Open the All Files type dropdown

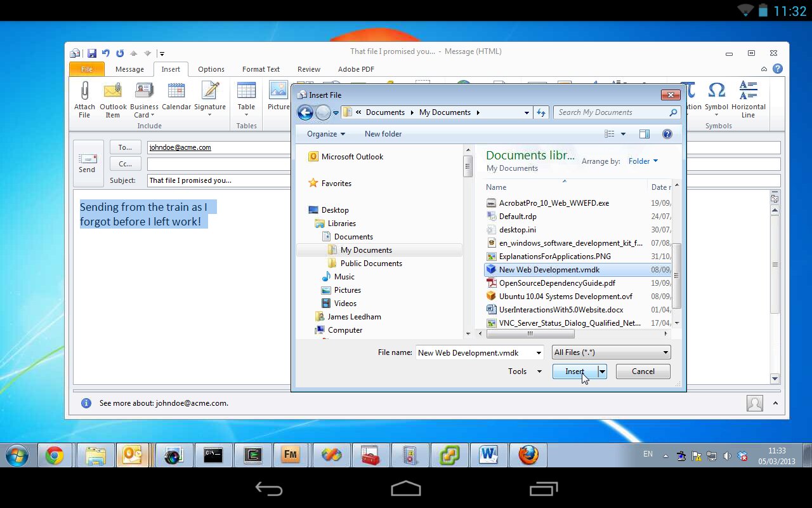(611, 352)
